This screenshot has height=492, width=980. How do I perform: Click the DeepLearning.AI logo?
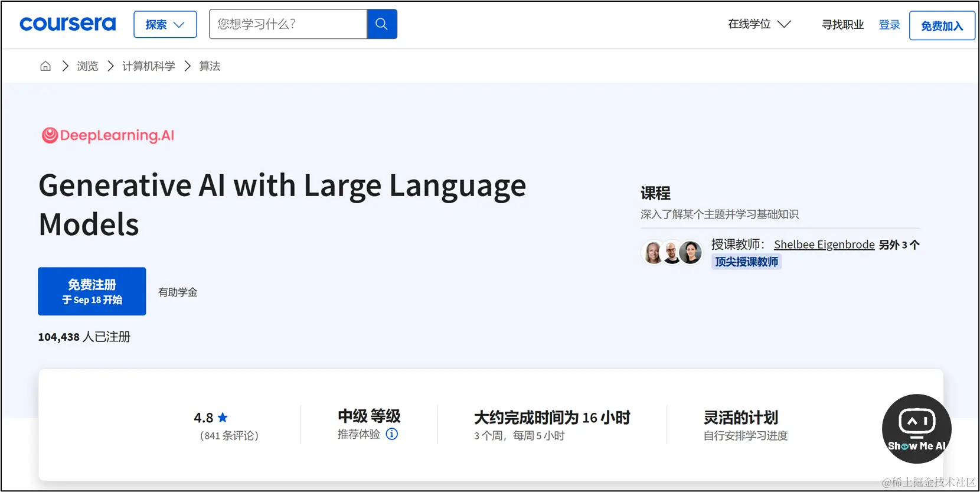click(x=108, y=135)
